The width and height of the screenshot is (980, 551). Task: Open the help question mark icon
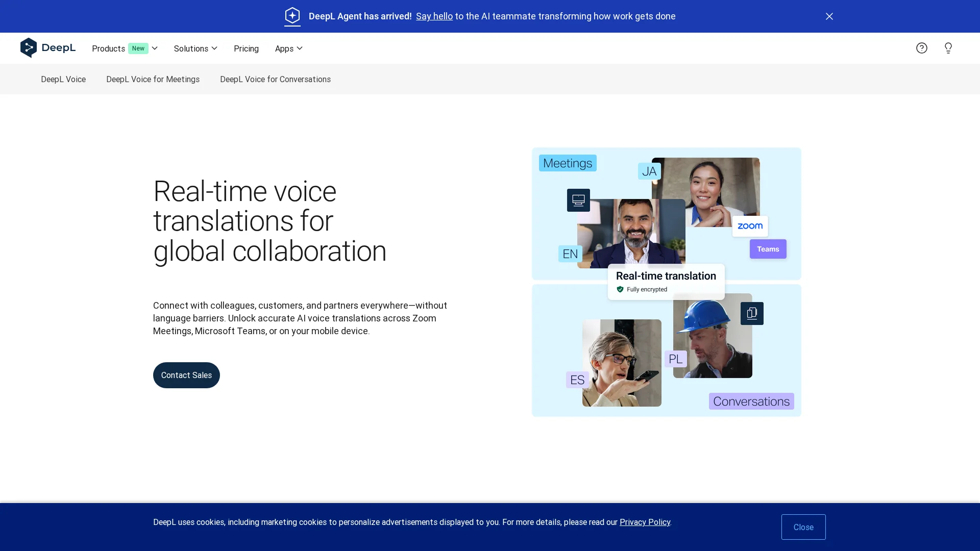coord(921,48)
